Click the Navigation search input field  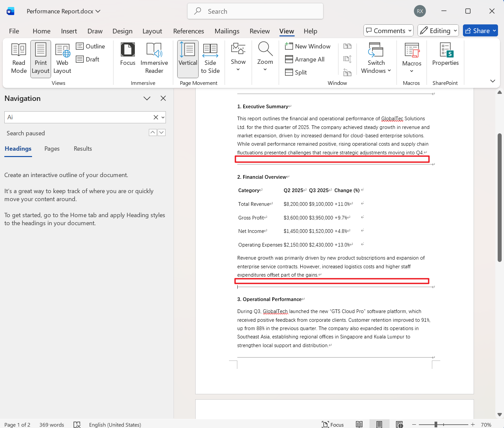pos(79,117)
